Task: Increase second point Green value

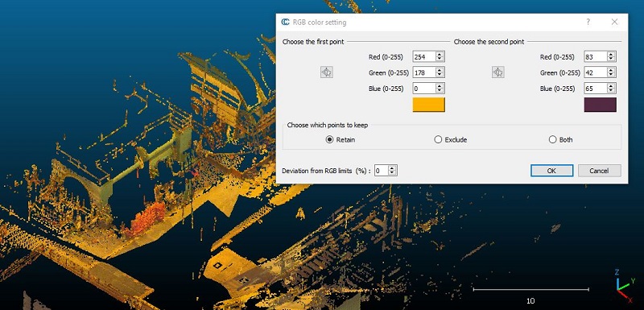Action: [x=611, y=70]
